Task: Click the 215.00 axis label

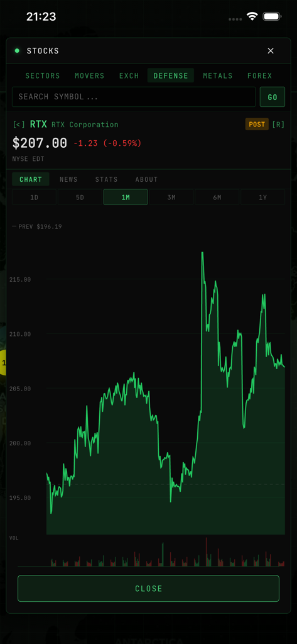Action: point(20,280)
